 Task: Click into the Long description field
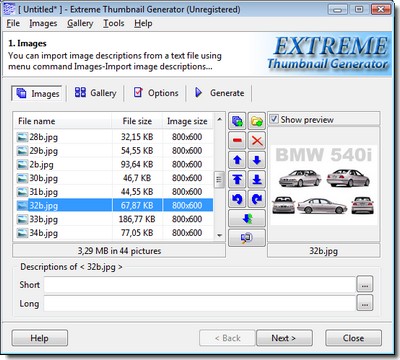[200, 303]
